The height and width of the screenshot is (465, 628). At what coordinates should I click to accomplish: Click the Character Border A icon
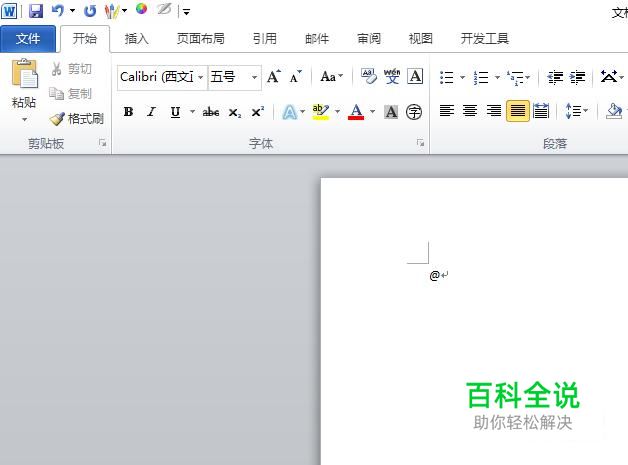click(415, 76)
